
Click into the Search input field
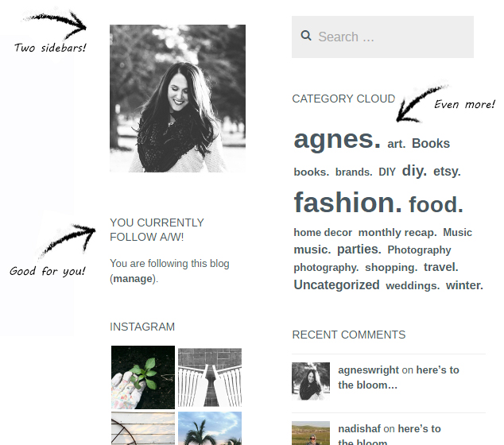coord(382,37)
